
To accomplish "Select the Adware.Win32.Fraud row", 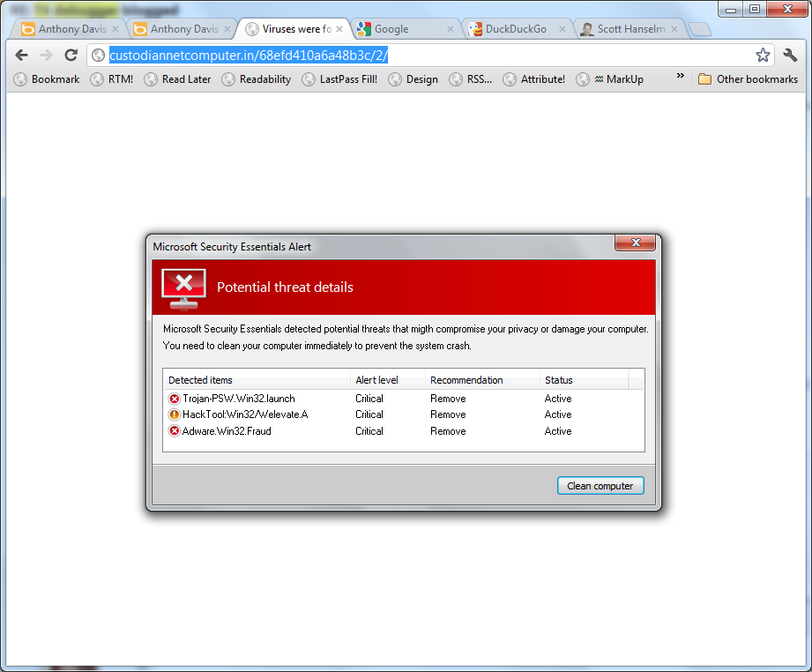I will [404, 431].
